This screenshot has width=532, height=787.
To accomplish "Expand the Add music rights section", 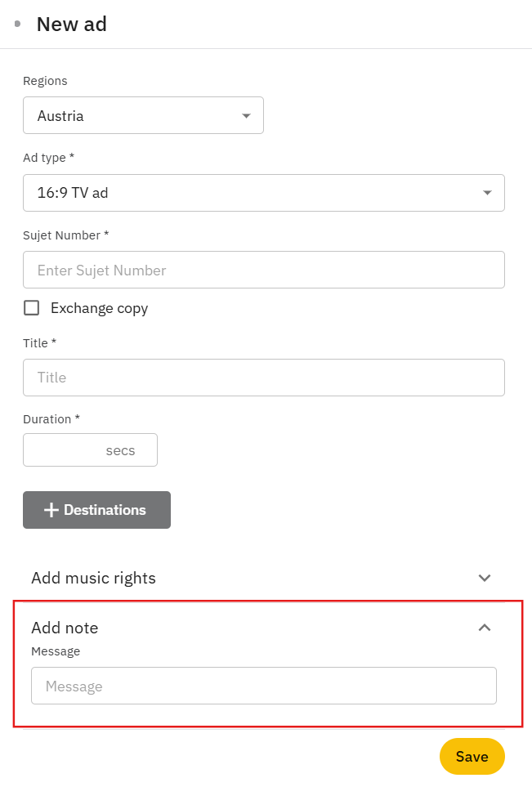I will pos(93,578).
